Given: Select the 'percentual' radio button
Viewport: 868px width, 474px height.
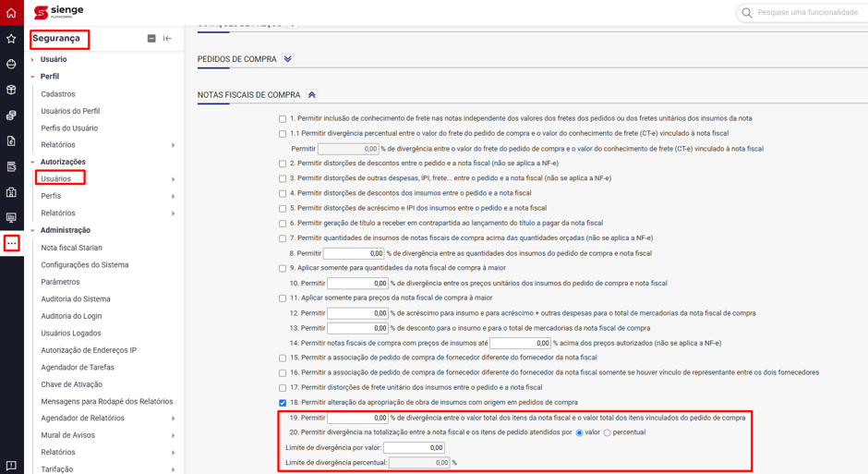Looking at the screenshot, I should pyautogui.click(x=608, y=432).
